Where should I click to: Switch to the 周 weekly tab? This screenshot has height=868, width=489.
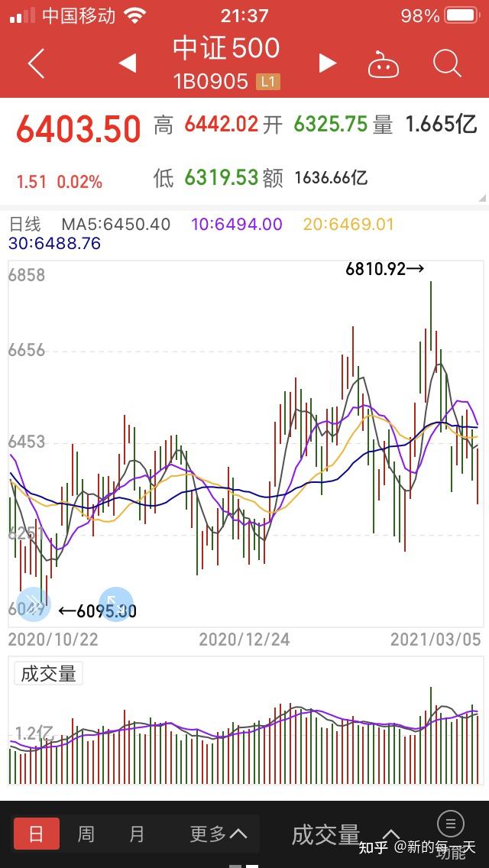86,834
